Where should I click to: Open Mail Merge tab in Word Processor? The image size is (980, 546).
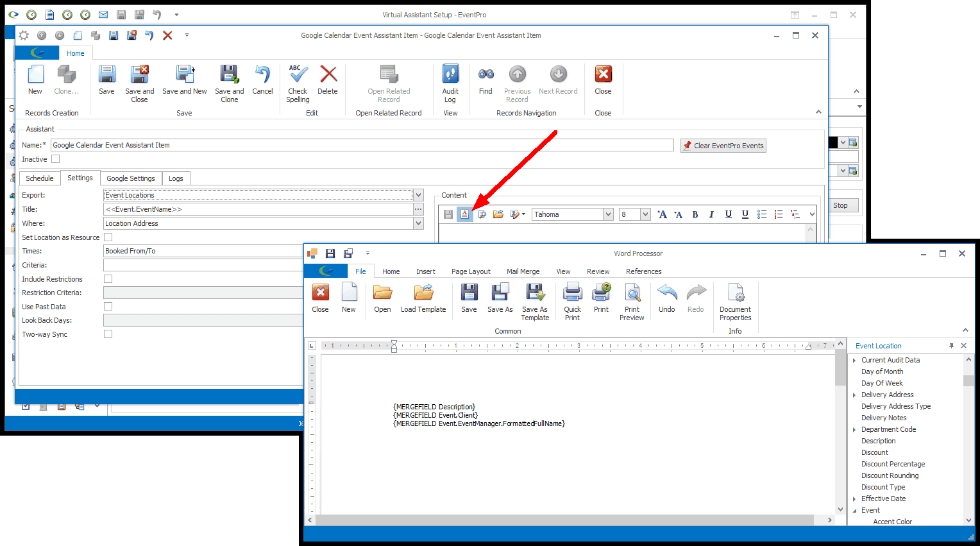(523, 271)
